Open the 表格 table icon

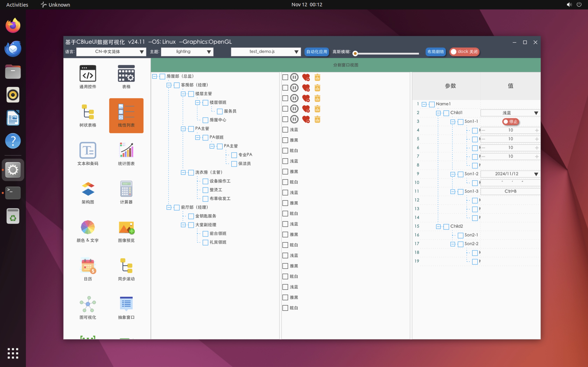(126, 74)
